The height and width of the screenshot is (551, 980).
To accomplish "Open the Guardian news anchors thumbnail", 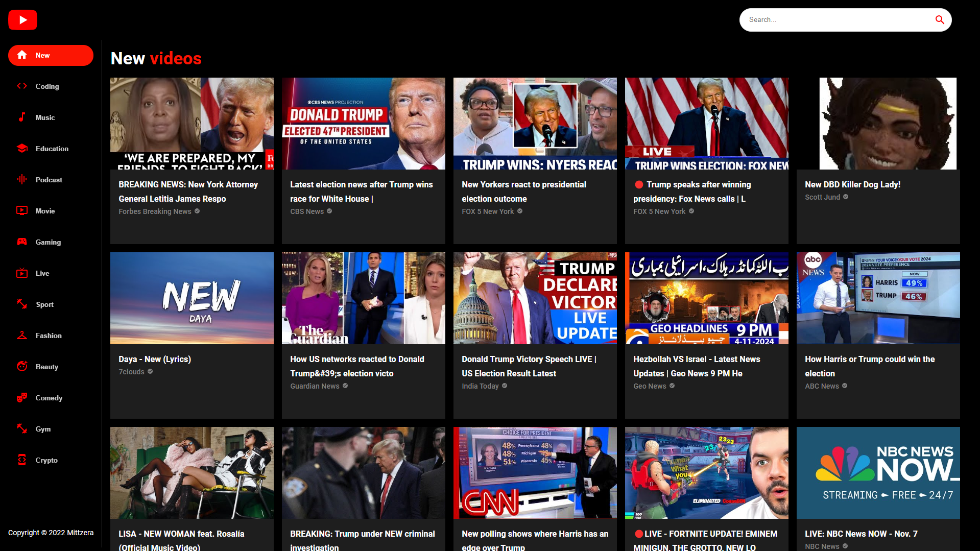I will click(x=364, y=298).
